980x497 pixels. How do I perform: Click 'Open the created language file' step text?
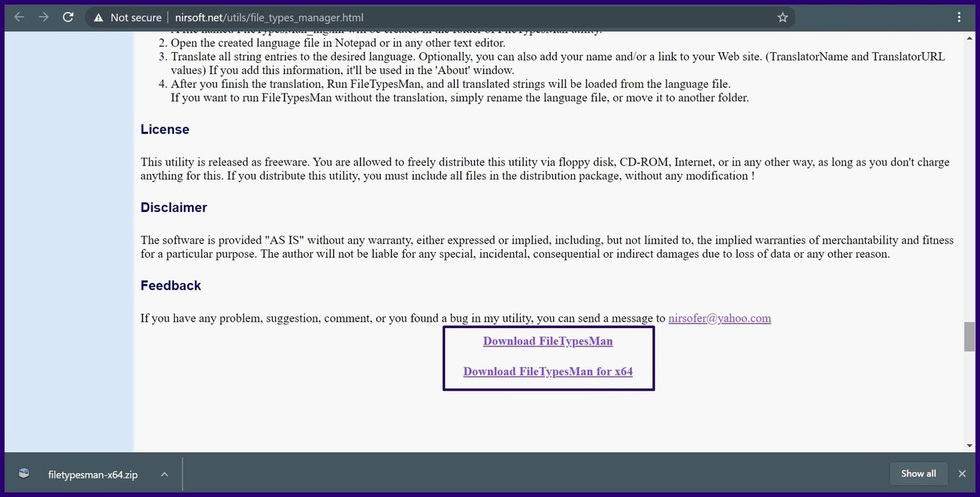point(338,43)
